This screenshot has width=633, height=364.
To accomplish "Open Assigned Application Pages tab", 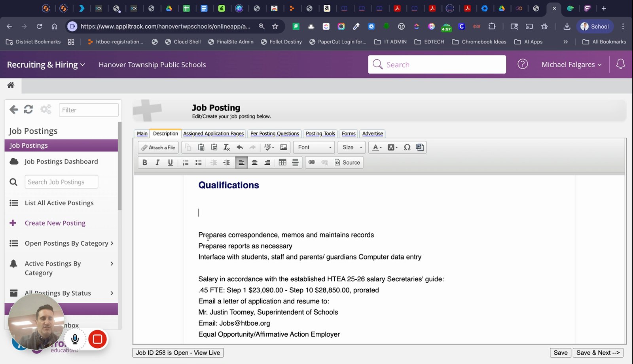I will 214,134.
